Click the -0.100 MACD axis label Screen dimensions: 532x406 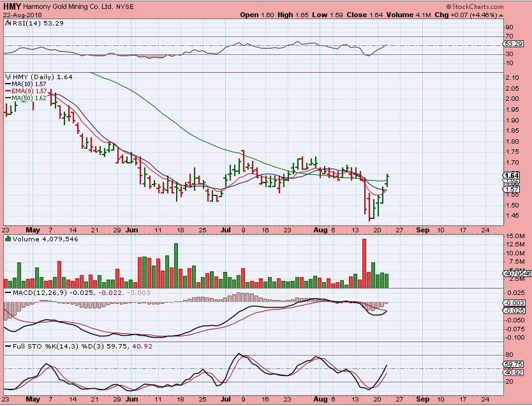515,338
